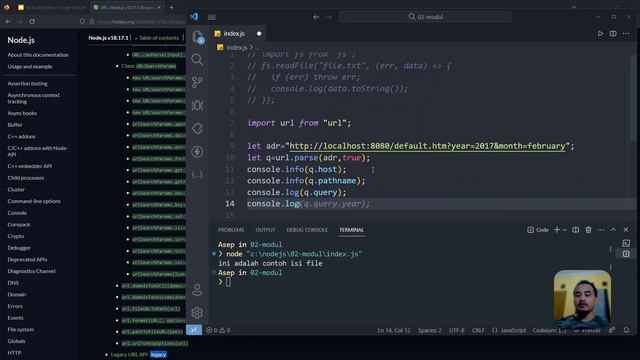Switch to the PROBLEMS panel tab

(231, 230)
